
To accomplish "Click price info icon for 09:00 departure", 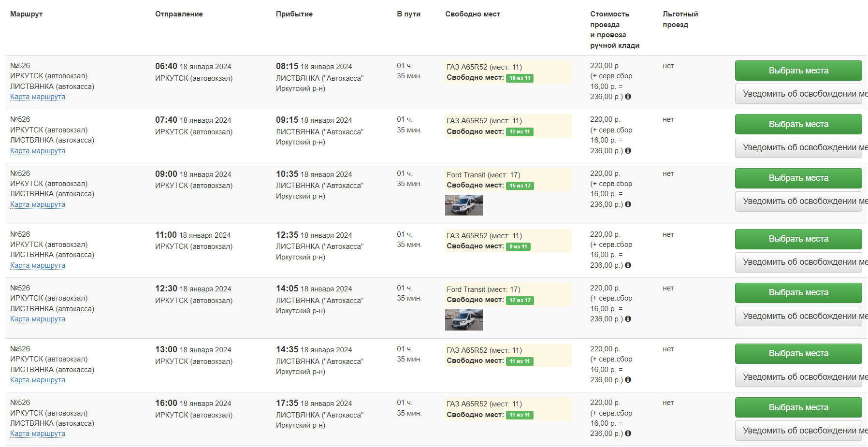I will click(628, 204).
